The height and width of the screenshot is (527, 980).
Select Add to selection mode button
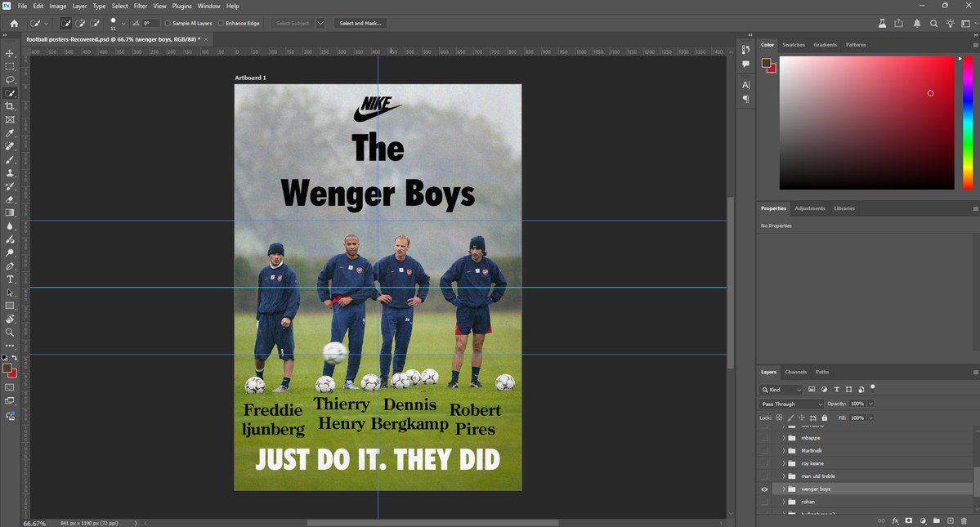(x=80, y=23)
